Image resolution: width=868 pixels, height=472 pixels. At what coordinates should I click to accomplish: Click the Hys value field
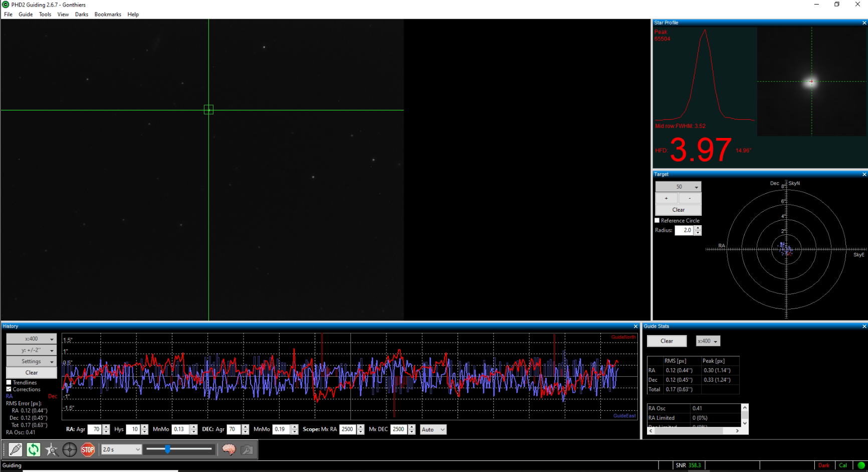tap(133, 429)
